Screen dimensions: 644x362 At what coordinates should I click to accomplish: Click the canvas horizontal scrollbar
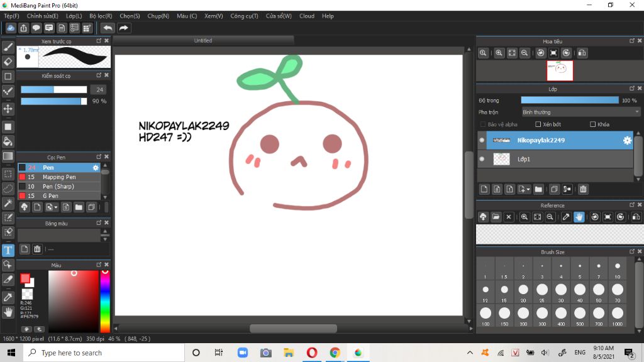(x=293, y=328)
